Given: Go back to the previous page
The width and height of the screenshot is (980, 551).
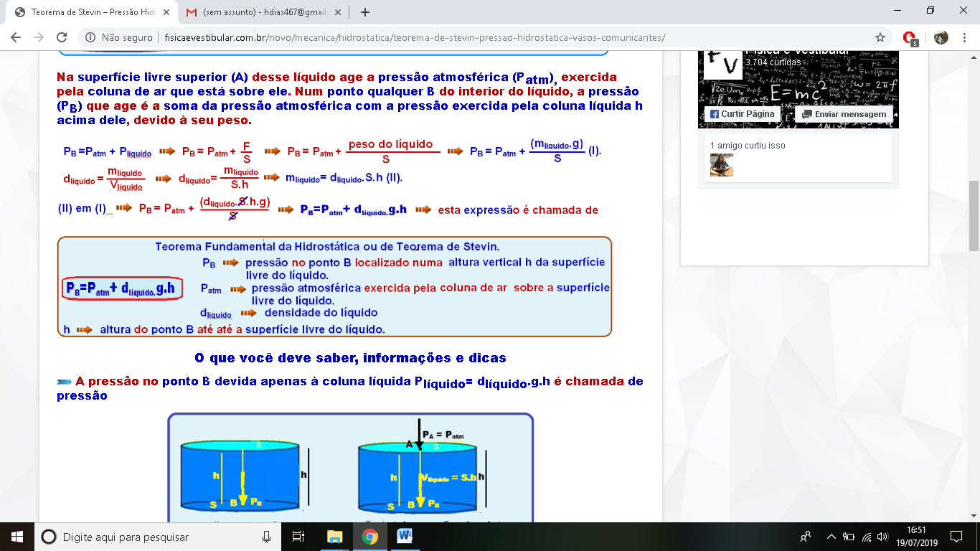Looking at the screenshot, I should [16, 37].
